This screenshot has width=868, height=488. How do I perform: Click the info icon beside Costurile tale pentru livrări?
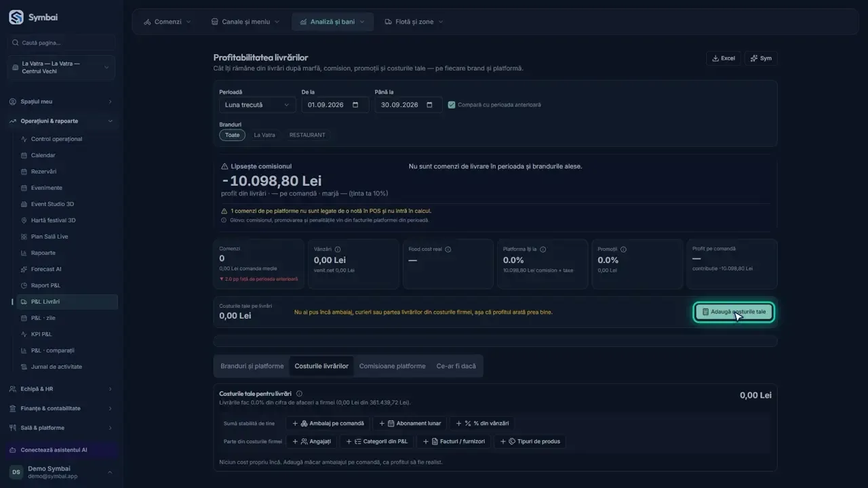pyautogui.click(x=299, y=394)
